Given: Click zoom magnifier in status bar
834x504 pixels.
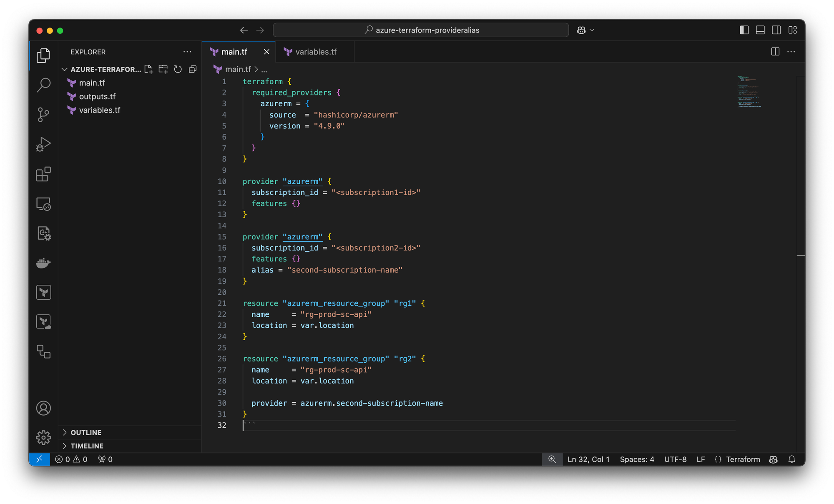Looking at the screenshot, I should click(x=552, y=459).
